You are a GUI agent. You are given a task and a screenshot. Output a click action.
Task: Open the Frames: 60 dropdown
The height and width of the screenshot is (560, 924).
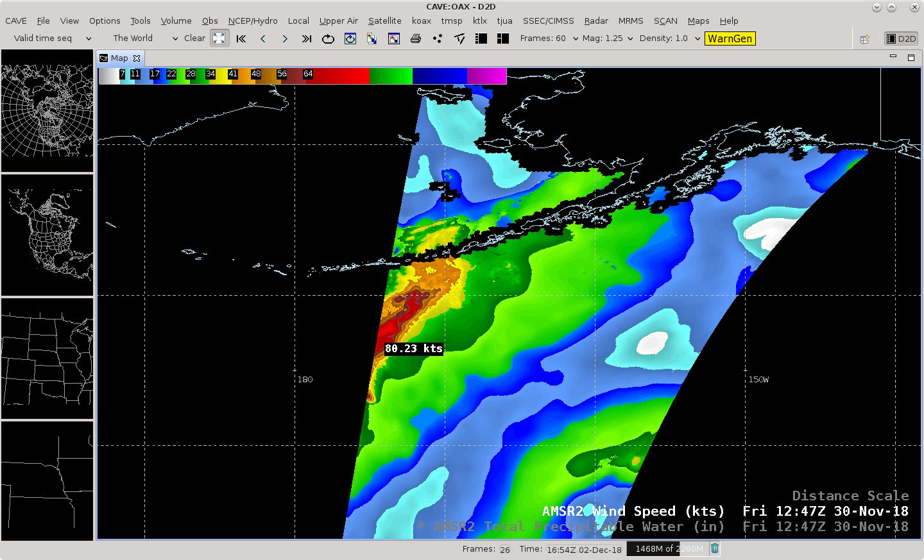tap(549, 38)
